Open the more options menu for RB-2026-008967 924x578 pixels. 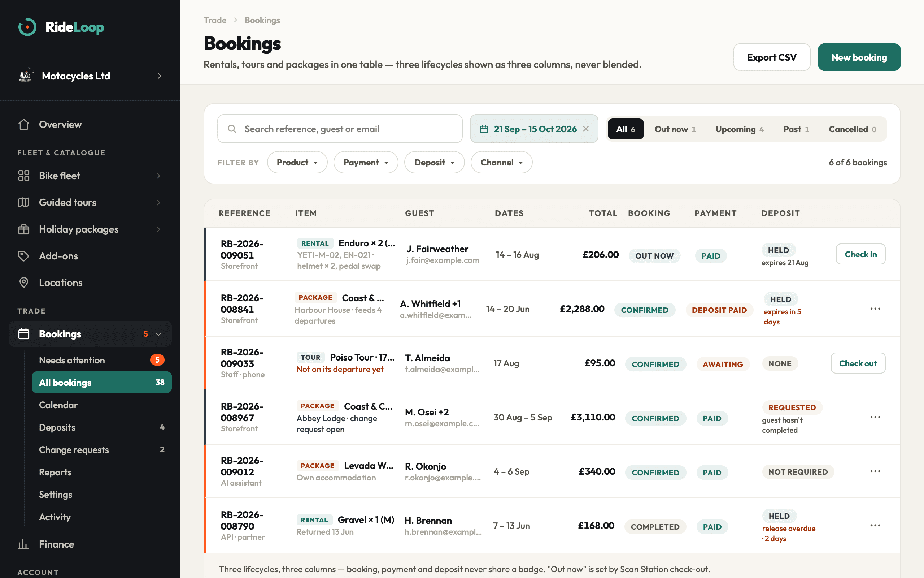[x=875, y=417]
